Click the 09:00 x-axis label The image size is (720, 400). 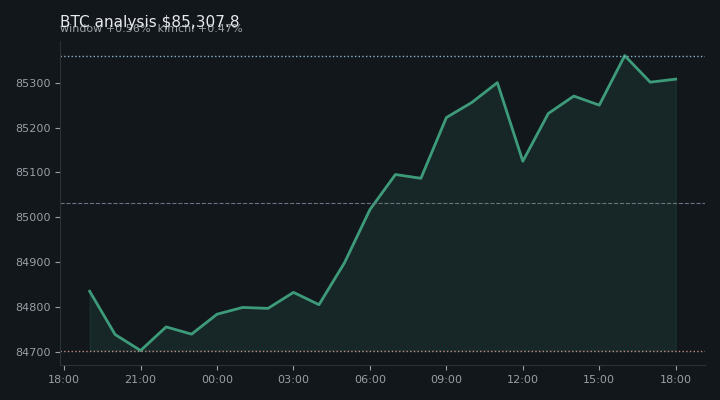446,379
